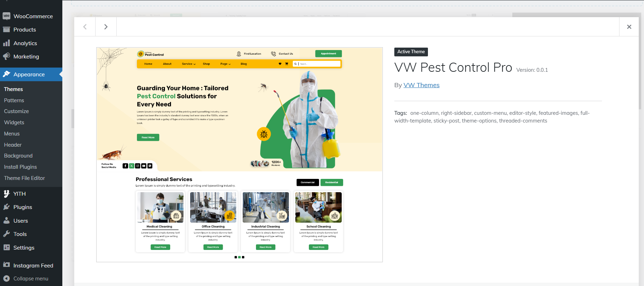Go to previous theme with left chevron

pyautogui.click(x=85, y=27)
